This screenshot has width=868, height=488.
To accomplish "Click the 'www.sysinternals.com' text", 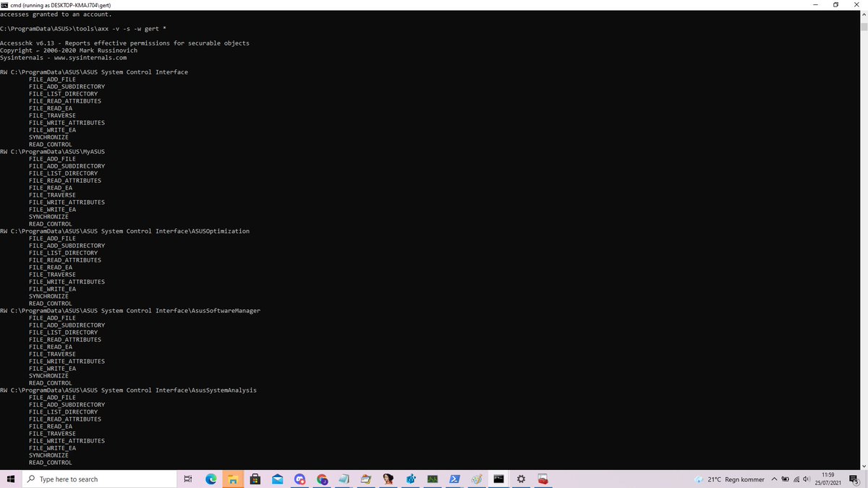I will click(x=90, y=58).
